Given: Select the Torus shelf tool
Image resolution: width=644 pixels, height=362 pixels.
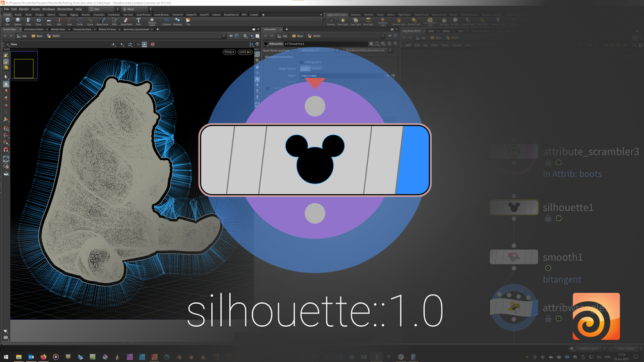Looking at the screenshot, I should click(38, 21).
